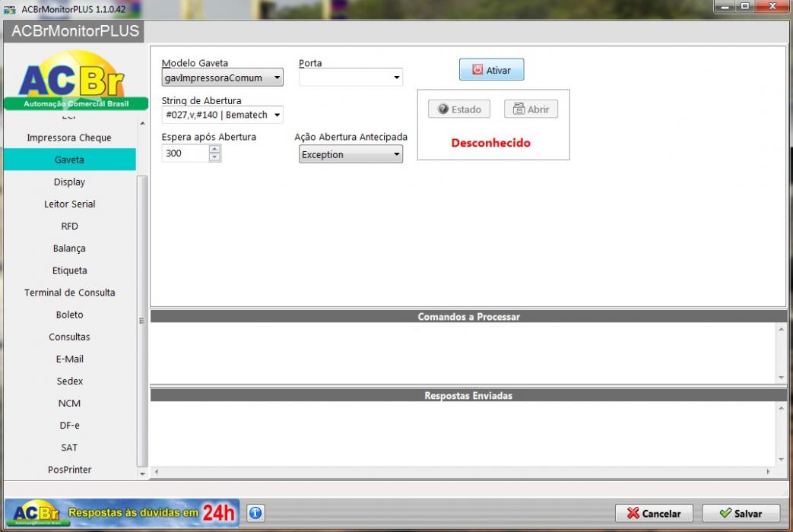The width and height of the screenshot is (793, 532).
Task: Go to the DF-e section
Action: (69, 426)
